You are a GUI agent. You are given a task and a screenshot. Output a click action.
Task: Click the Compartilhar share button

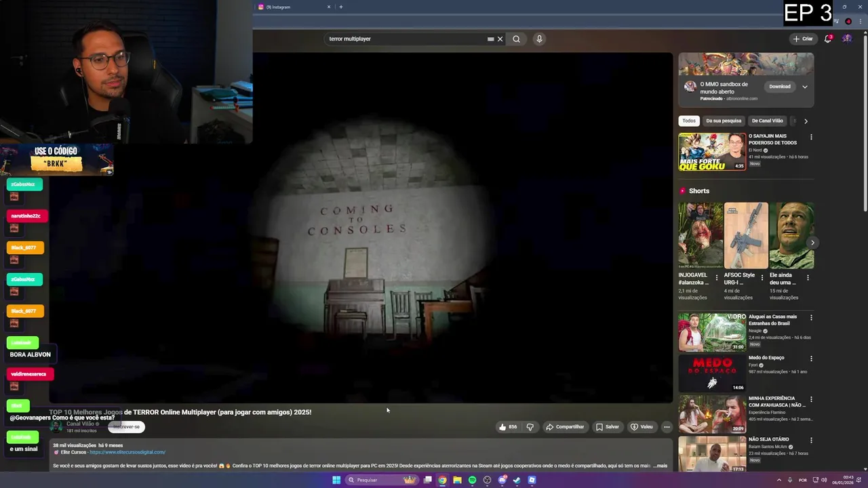565,427
